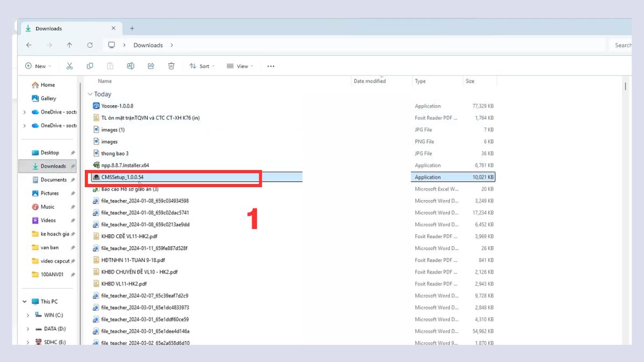Viewport: 644px width, 362px height.
Task: Refresh the Downloads folder view
Action: click(90, 45)
